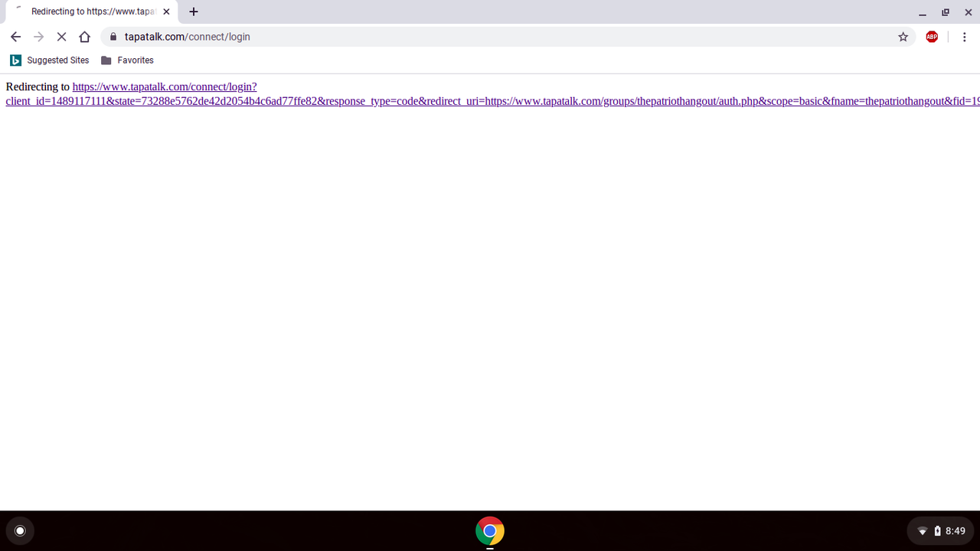Go back to the previous page

(x=15, y=37)
